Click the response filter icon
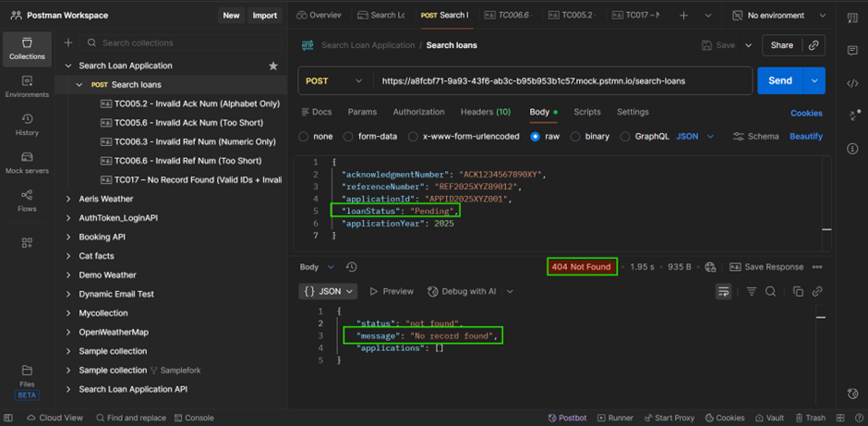This screenshot has height=426, width=868. coord(752,291)
